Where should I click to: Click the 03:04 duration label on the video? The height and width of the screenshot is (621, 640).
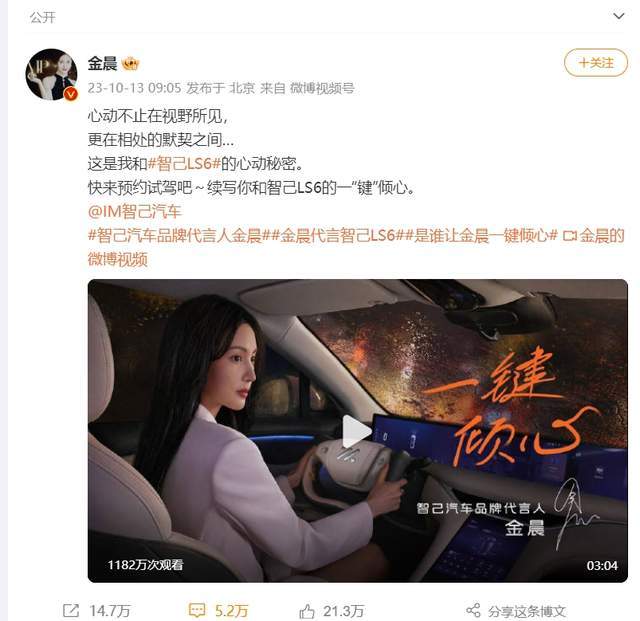pyautogui.click(x=602, y=565)
